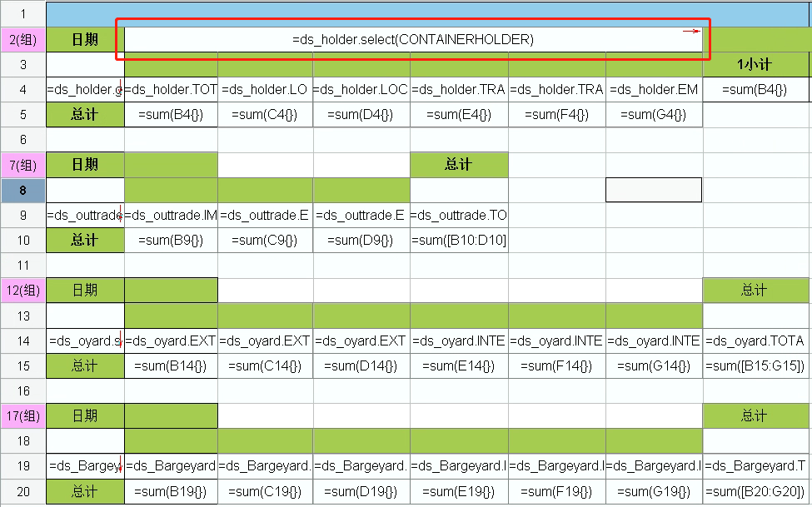This screenshot has width=812, height=507.
Task: Select the =sum(G14{}) cell
Action: point(654,366)
